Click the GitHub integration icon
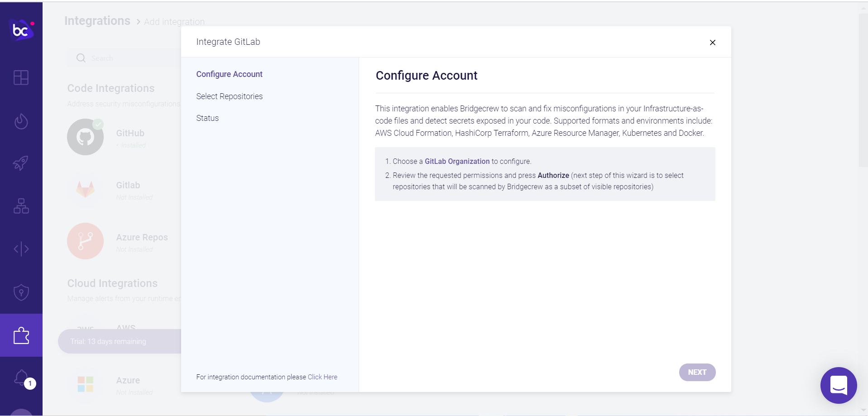This screenshot has height=416, width=868. tap(85, 137)
